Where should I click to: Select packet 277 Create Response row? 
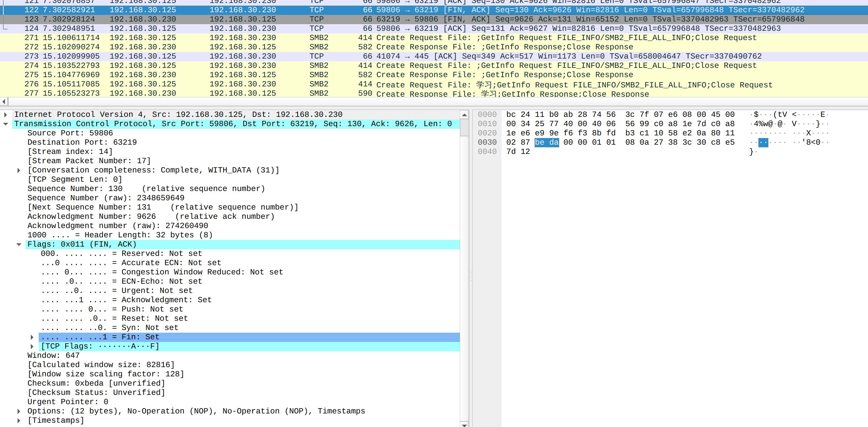tap(236, 93)
